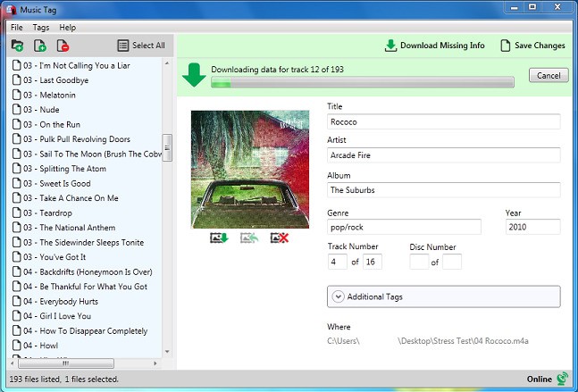
Task: Click the Online status icon
Action: 562,379
